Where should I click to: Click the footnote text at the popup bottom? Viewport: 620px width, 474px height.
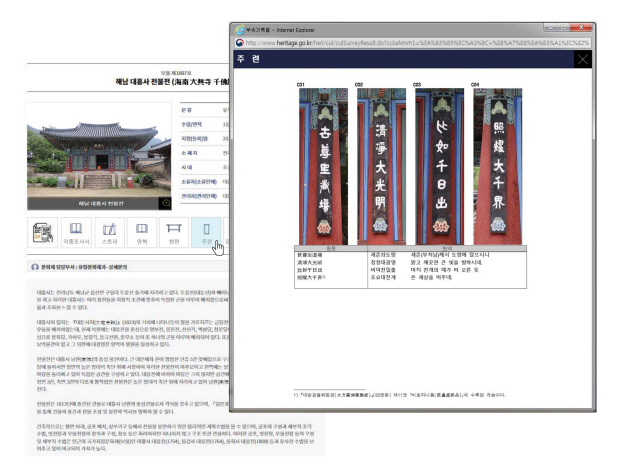coord(400,395)
